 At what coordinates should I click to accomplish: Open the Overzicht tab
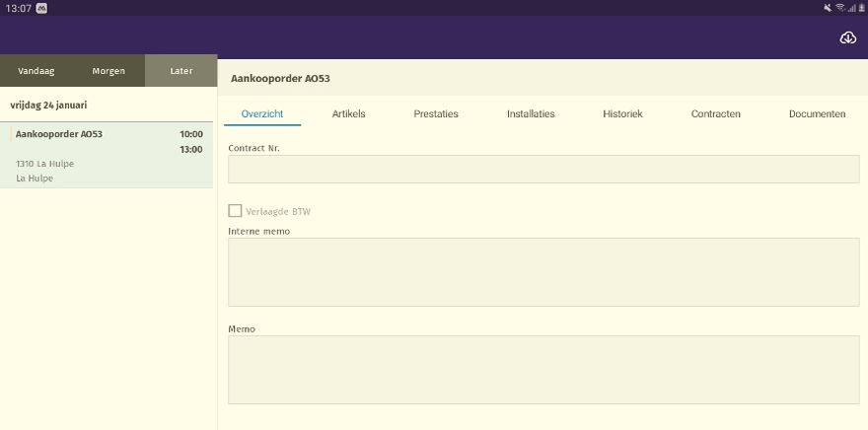coord(262,113)
